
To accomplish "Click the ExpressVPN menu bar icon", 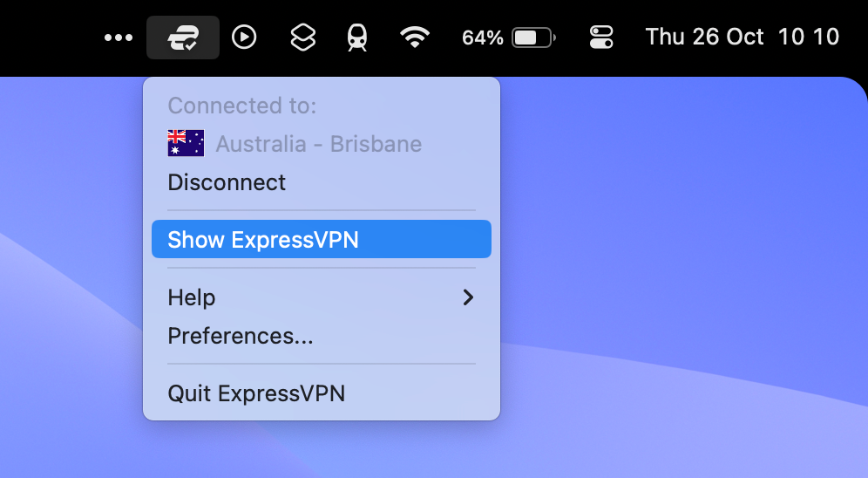I will (183, 38).
